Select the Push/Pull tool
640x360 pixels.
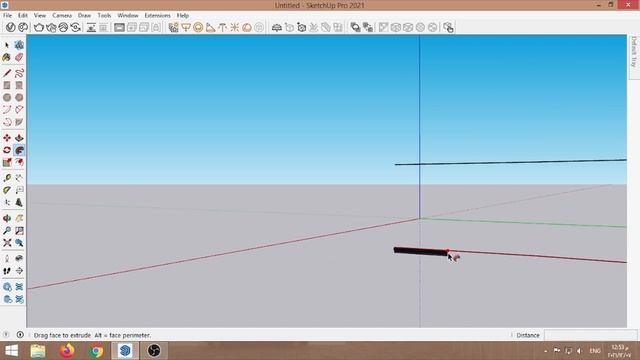click(x=19, y=138)
